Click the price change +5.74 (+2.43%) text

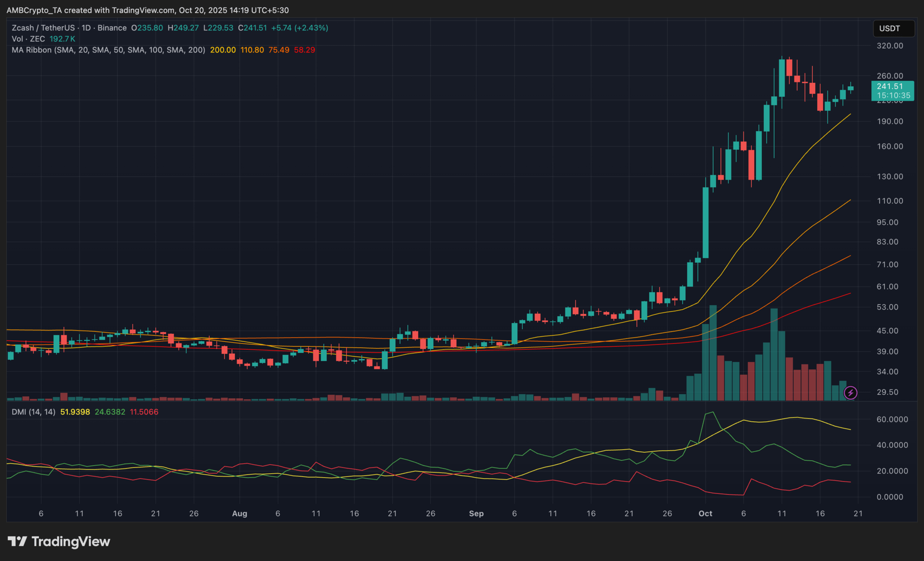click(x=299, y=28)
